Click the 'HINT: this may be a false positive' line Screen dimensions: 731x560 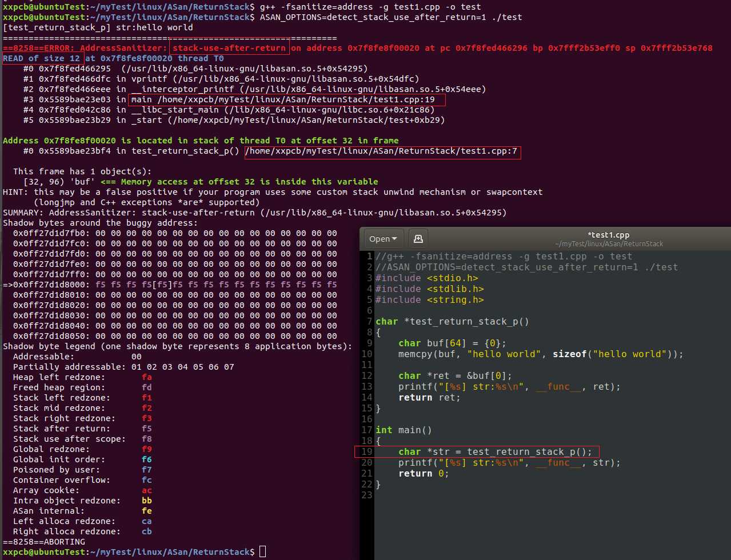pos(273,192)
